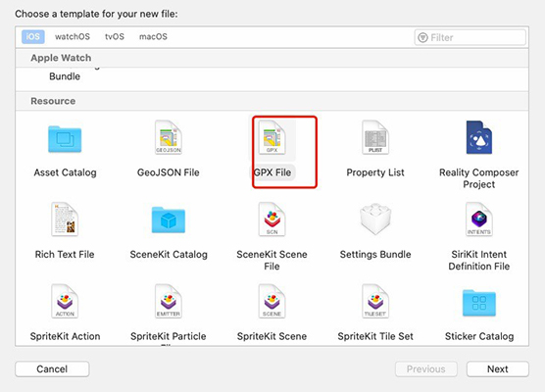Select the Sticker Catalog folder icon
545x392 pixels.
point(479,303)
